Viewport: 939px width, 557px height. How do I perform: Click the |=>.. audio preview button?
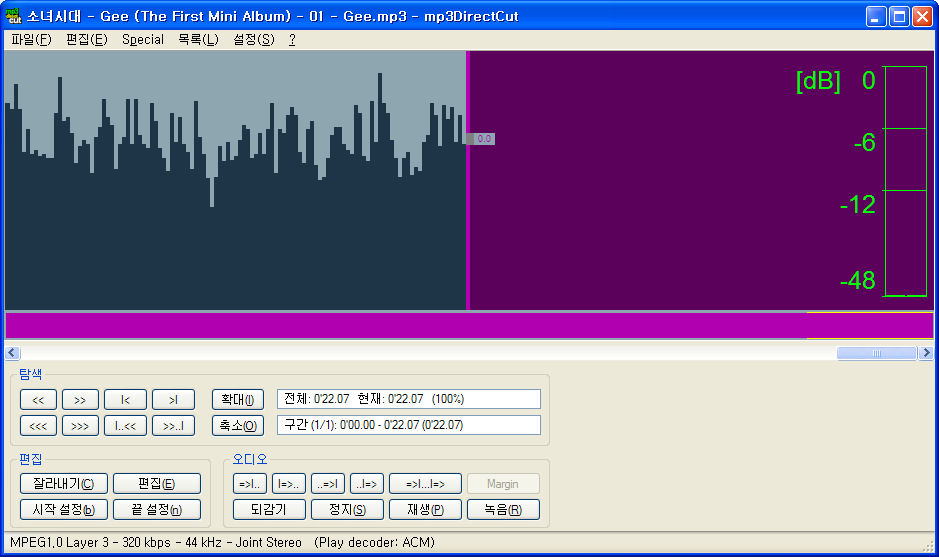(289, 483)
